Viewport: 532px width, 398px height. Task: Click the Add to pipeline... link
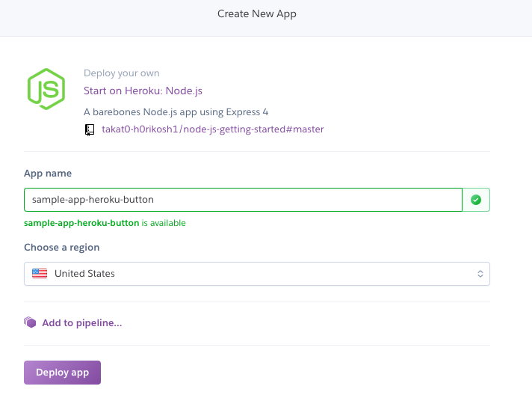point(81,322)
